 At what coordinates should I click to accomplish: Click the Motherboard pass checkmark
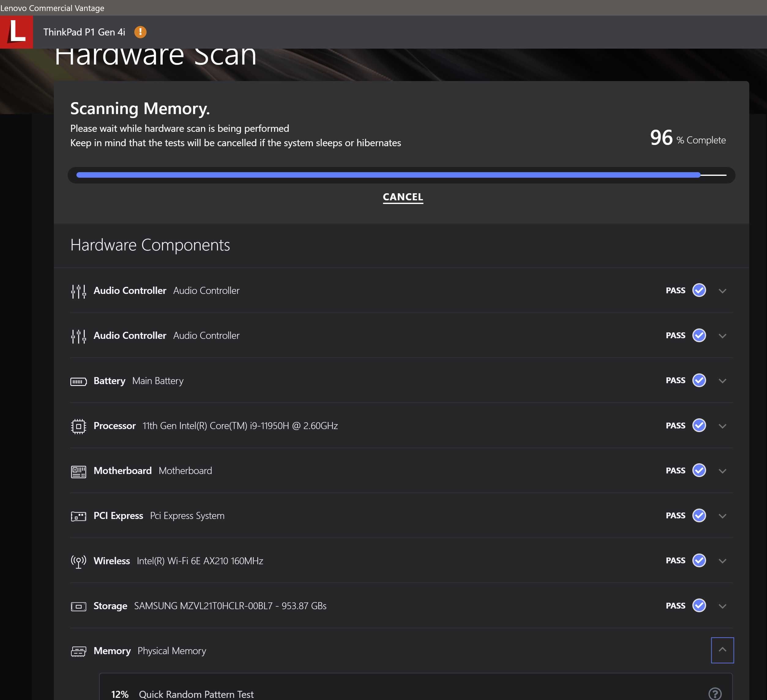pyautogui.click(x=699, y=470)
